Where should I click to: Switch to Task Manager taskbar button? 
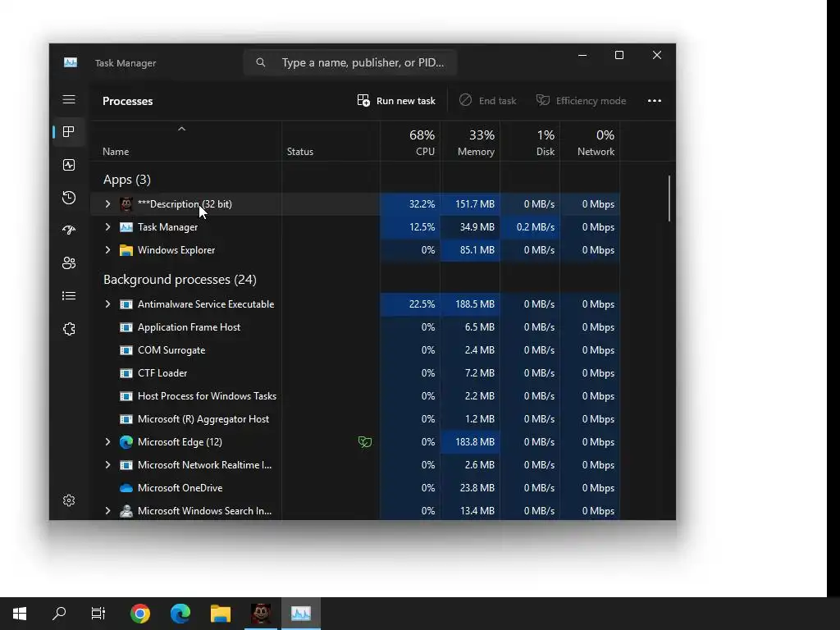coord(301,614)
